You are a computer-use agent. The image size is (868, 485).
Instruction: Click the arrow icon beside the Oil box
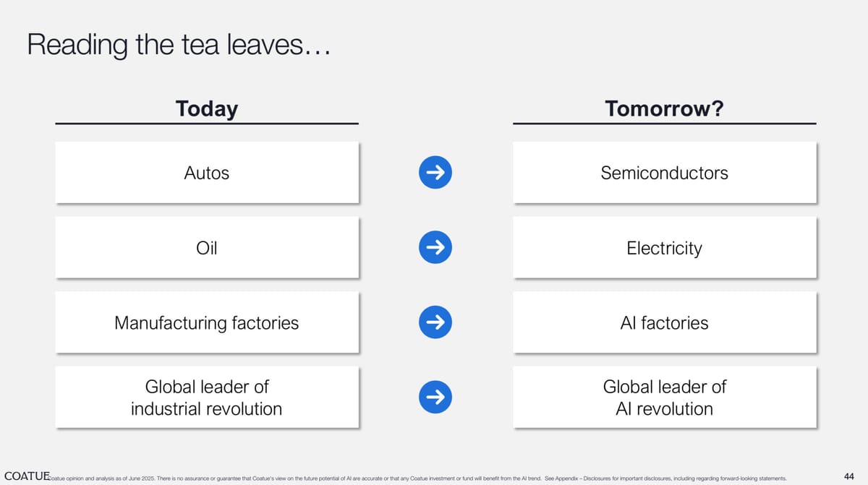435,248
